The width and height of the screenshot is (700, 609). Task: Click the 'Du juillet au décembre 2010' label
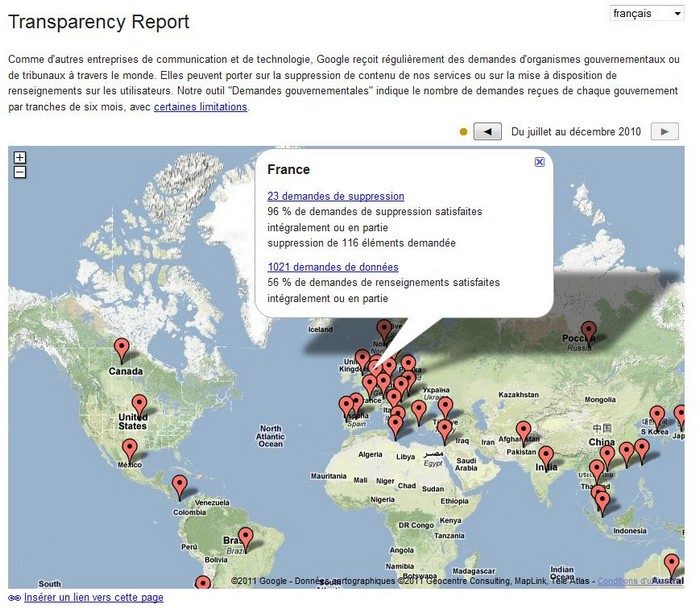click(x=576, y=132)
